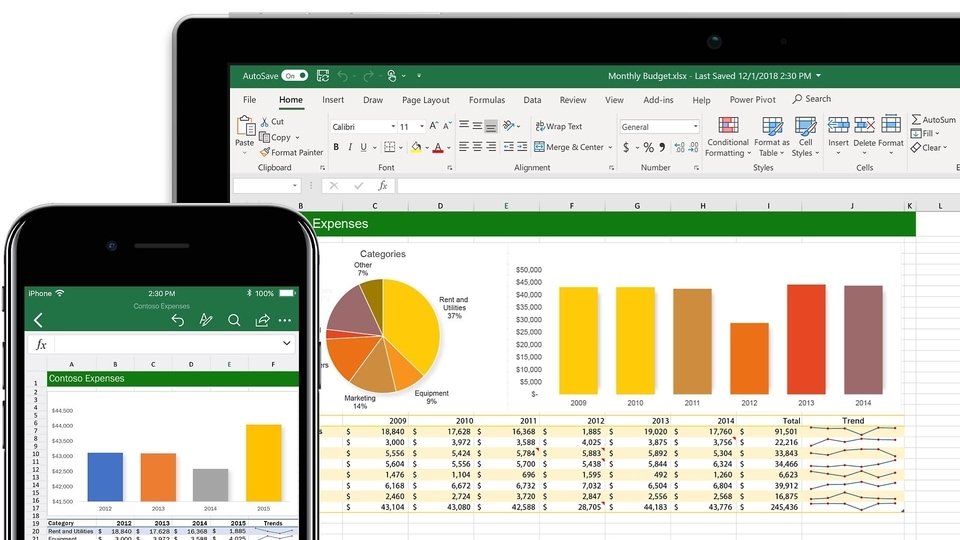Click AutoSum
The width and height of the screenshot is (960, 540).
click(x=933, y=119)
